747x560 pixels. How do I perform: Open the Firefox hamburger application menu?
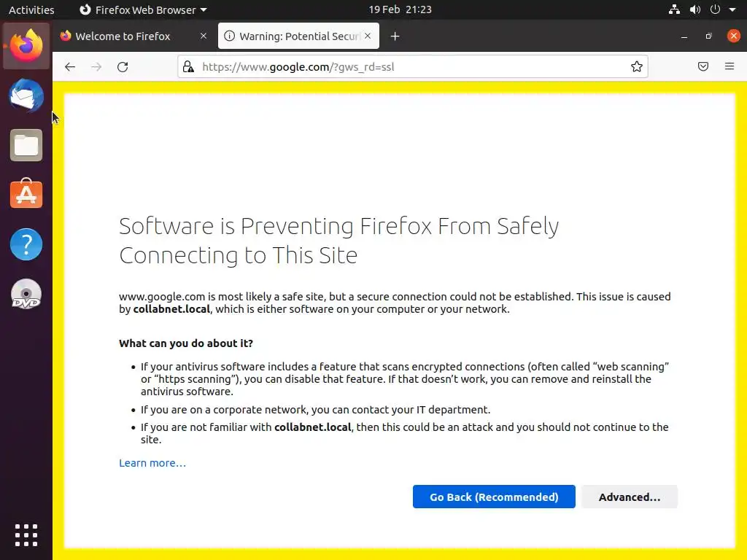pyautogui.click(x=729, y=67)
